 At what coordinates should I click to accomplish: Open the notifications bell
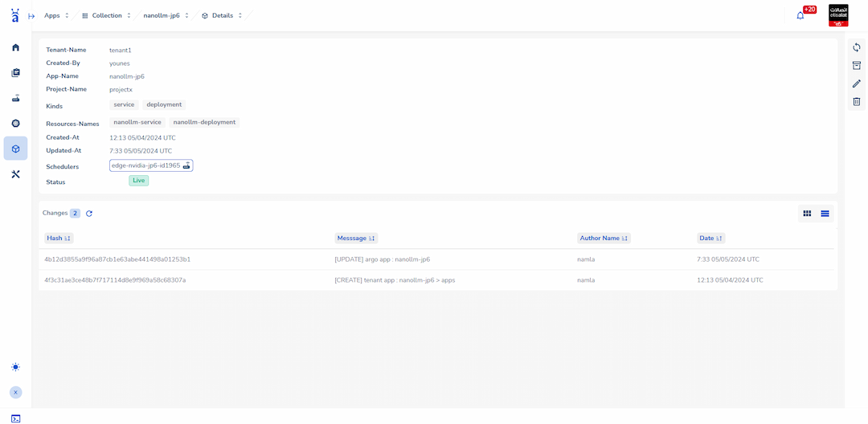(x=800, y=15)
